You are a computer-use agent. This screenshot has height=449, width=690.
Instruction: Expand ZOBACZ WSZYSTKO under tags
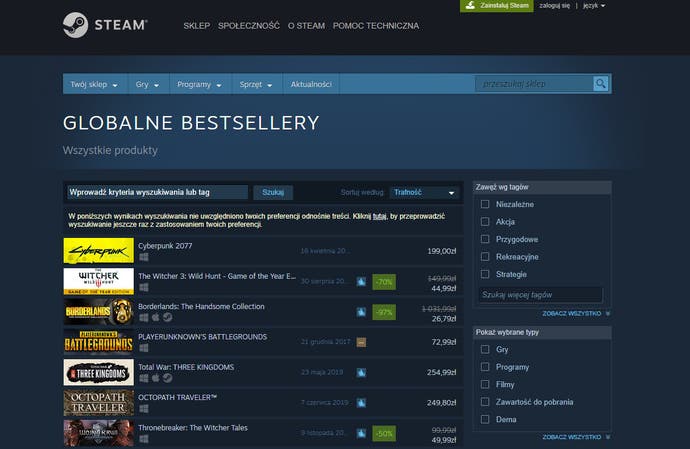pos(576,313)
